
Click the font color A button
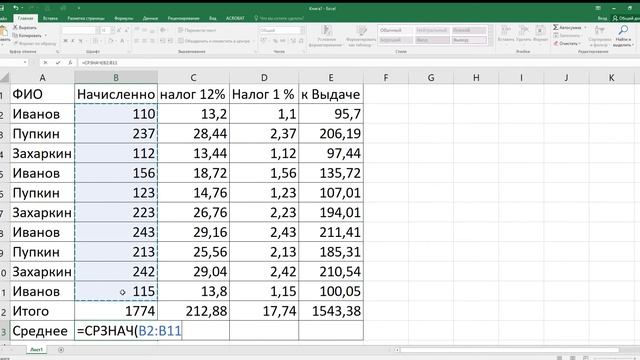(122, 41)
